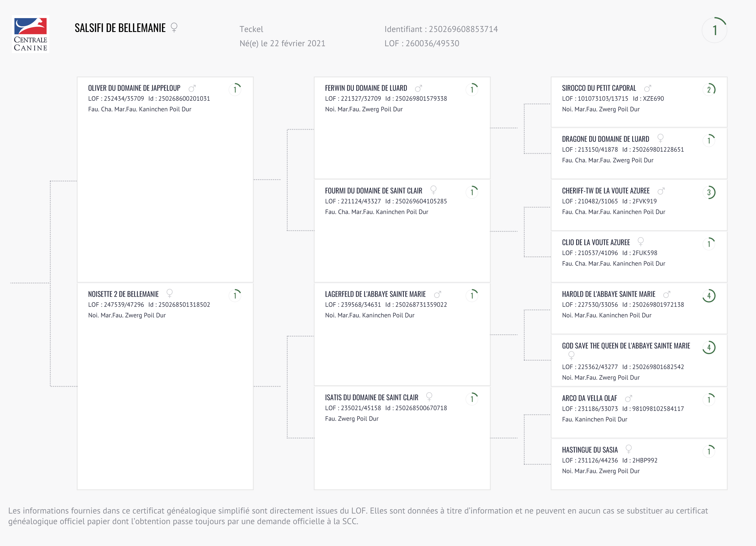Viewport: 756px width, 546px height.
Task: Click the male symbol next to Arco da Vella Olaf
Action: click(x=628, y=399)
